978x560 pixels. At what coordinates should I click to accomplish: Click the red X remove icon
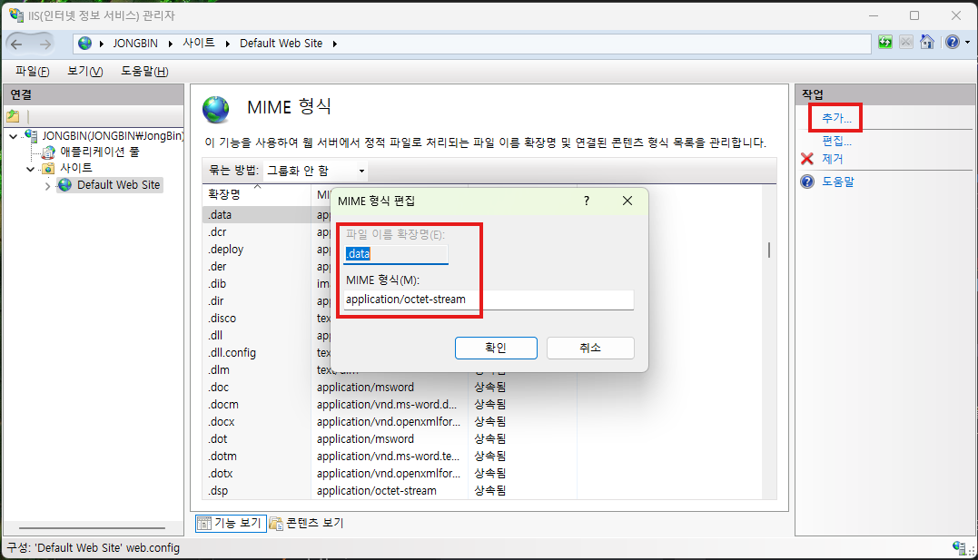pyautogui.click(x=807, y=159)
